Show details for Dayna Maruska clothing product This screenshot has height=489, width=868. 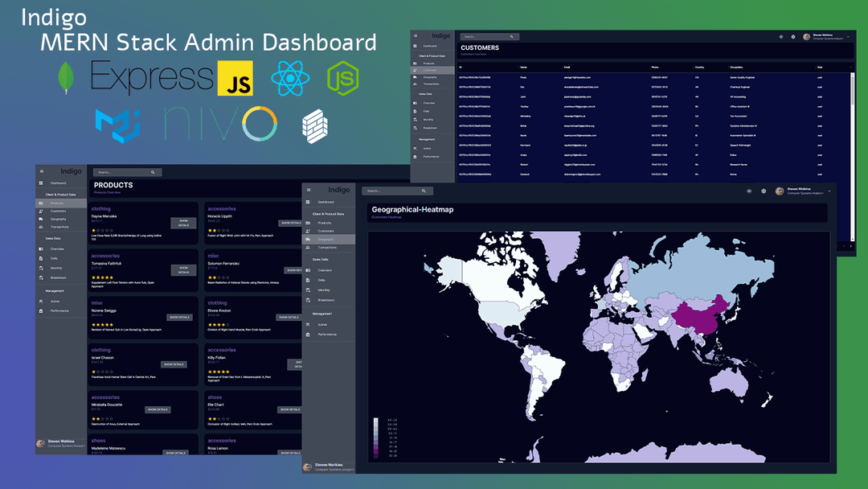click(x=184, y=223)
